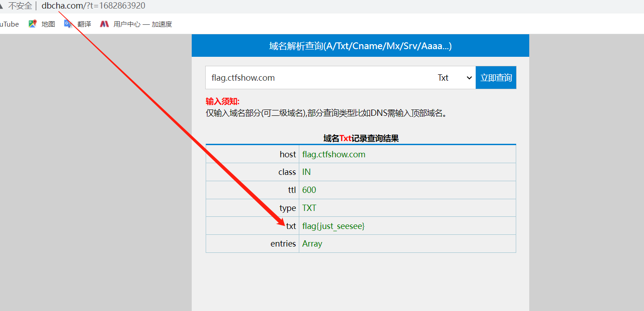644x311 pixels.
Task: Focus the domain input containing flag.ctfshow.com
Action: pos(315,78)
